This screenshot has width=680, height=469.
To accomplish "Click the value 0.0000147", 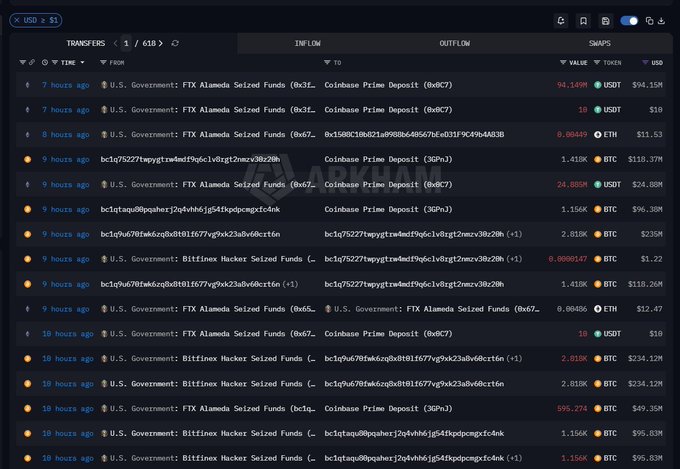I will [567, 259].
